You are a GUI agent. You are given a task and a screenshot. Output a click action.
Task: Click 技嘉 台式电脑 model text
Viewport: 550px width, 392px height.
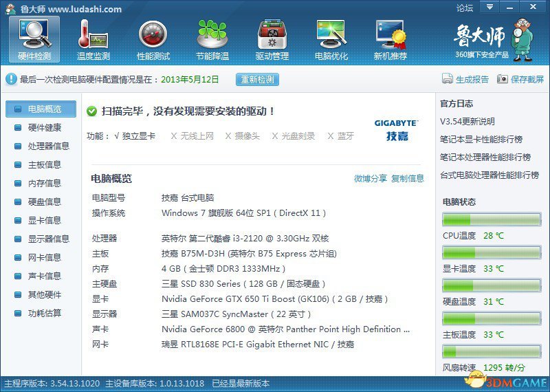[188, 198]
